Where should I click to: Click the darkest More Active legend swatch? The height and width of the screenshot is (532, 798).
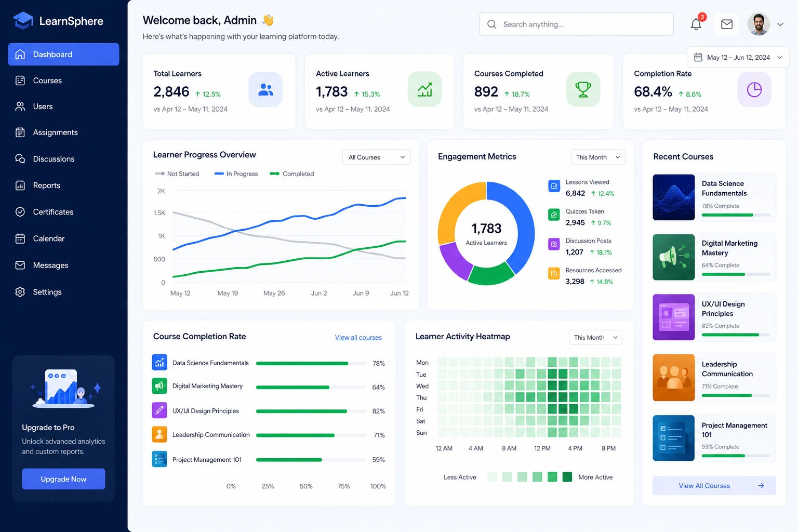567,477
